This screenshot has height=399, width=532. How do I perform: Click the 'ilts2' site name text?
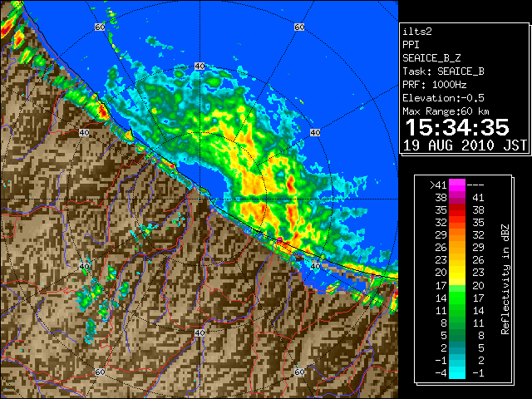point(417,32)
